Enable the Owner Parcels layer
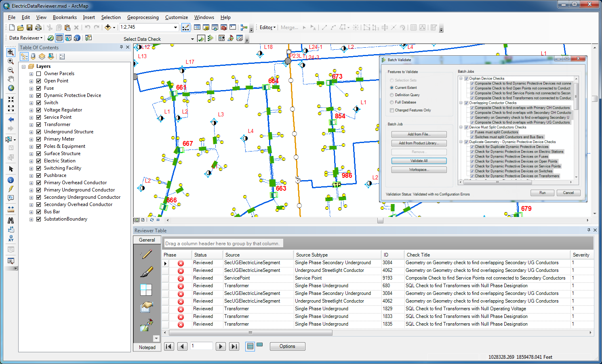The width and height of the screenshot is (602, 364). (x=39, y=74)
